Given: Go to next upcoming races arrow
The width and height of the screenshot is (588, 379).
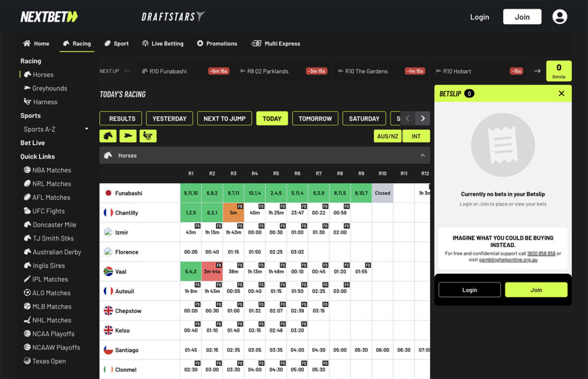Looking at the screenshot, I should [x=537, y=71].
